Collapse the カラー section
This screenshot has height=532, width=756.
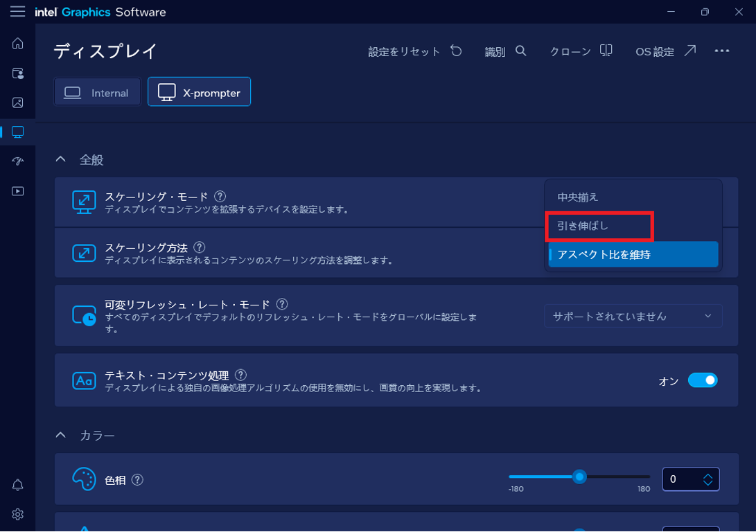tap(61, 435)
